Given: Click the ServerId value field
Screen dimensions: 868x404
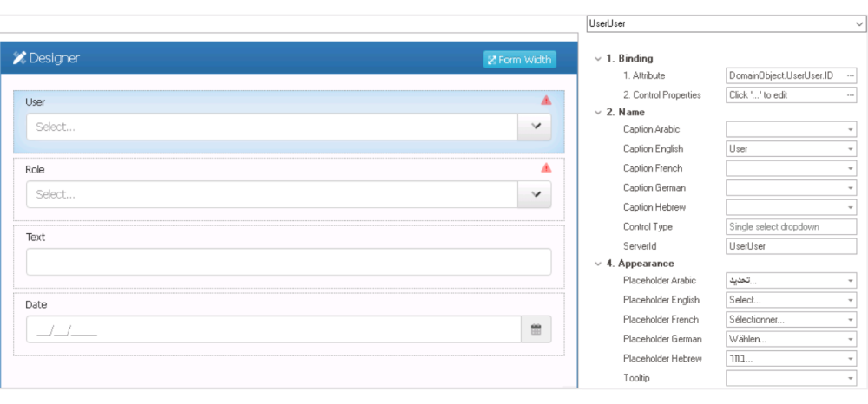Looking at the screenshot, I should (791, 246).
